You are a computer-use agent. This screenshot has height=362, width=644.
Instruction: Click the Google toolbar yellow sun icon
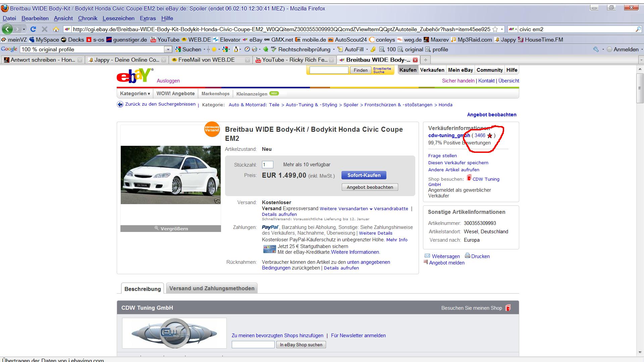click(214, 49)
